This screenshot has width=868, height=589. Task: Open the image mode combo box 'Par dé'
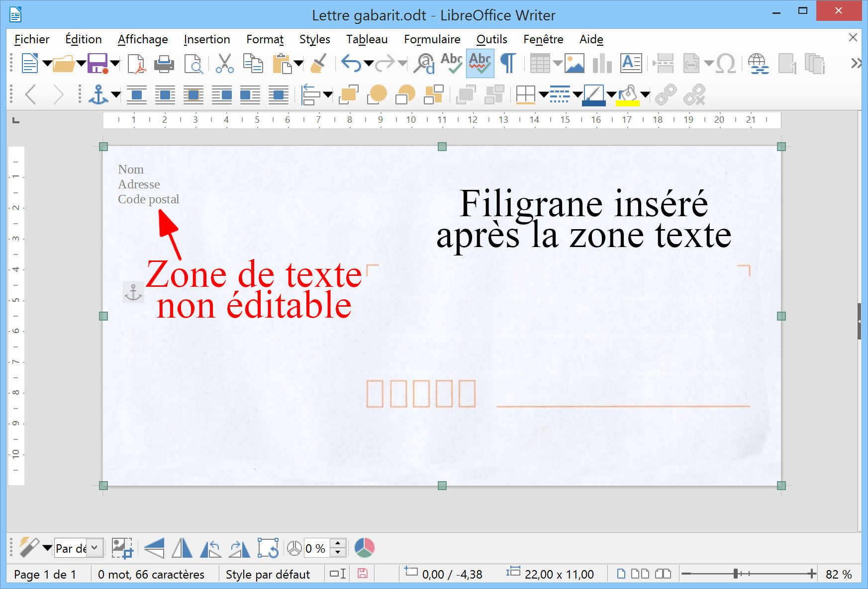coord(79,548)
